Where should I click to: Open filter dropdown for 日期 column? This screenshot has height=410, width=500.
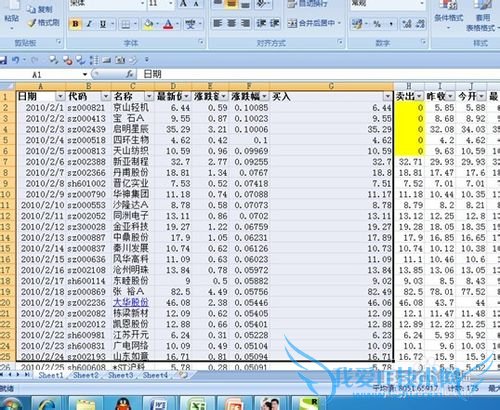click(60, 97)
